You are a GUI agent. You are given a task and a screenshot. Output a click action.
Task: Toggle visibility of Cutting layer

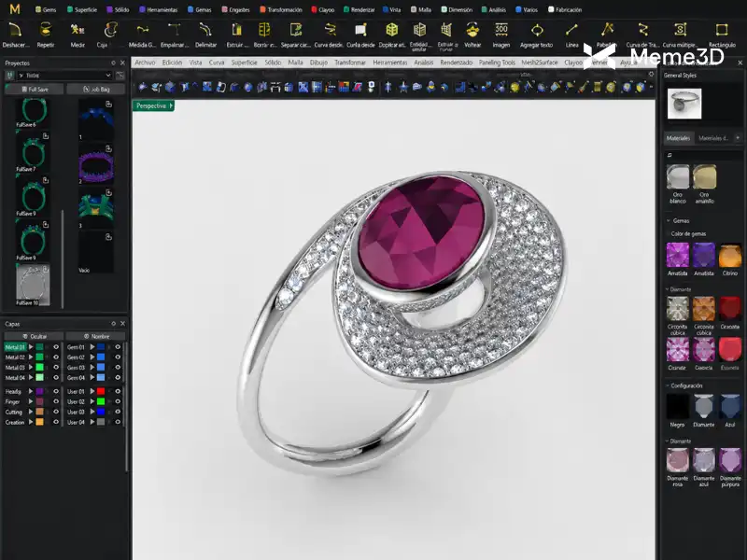tap(56, 412)
